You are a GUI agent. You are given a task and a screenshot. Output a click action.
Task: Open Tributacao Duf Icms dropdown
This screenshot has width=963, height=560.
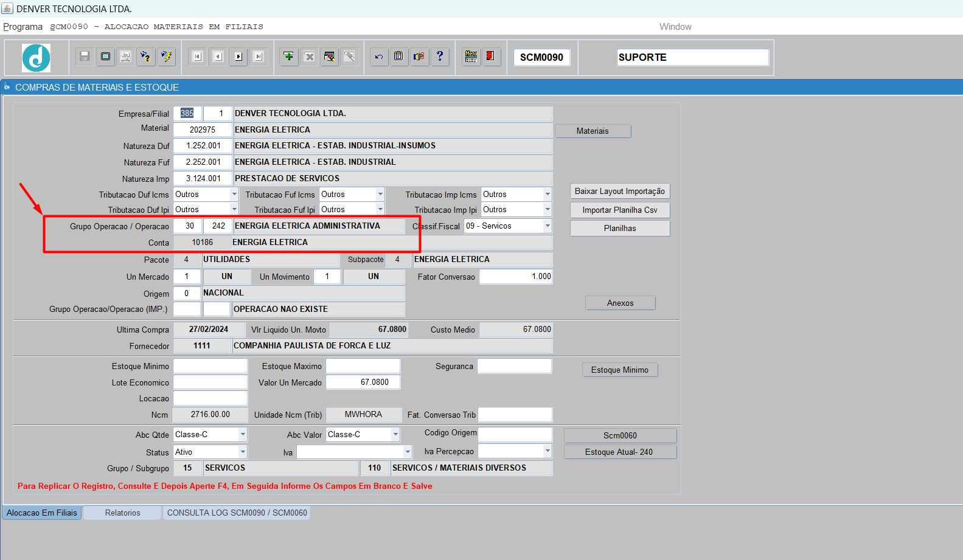(234, 195)
